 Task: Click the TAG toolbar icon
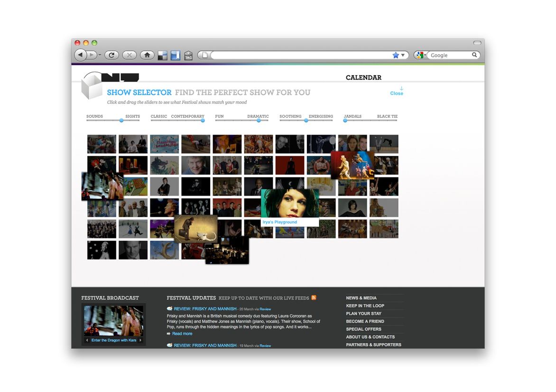click(188, 56)
